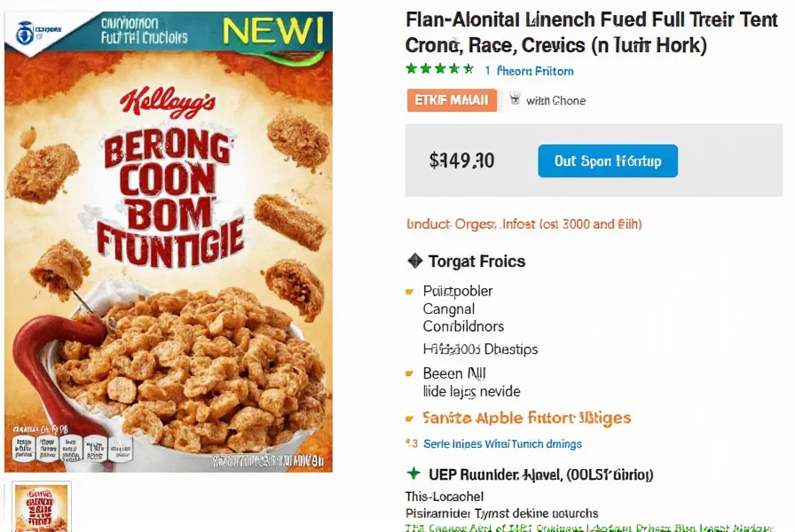
Task: Click the small icon beside "with Chone"
Action: [x=515, y=100]
